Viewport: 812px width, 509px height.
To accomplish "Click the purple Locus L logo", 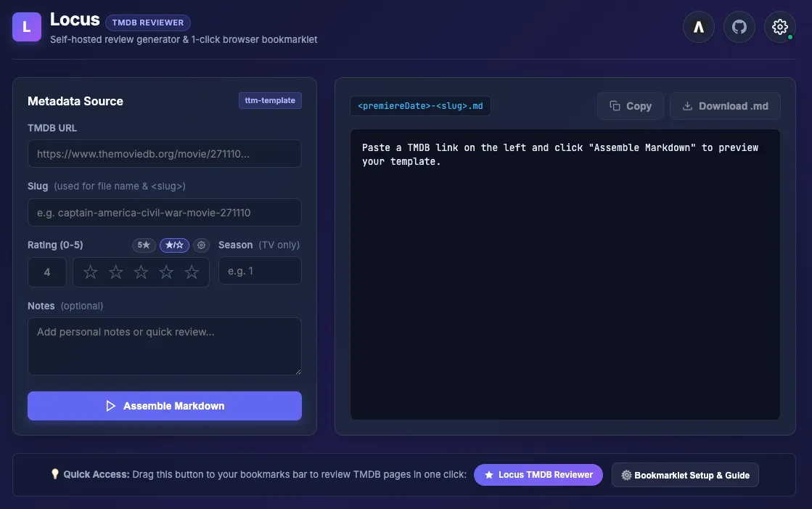I will click(x=27, y=27).
